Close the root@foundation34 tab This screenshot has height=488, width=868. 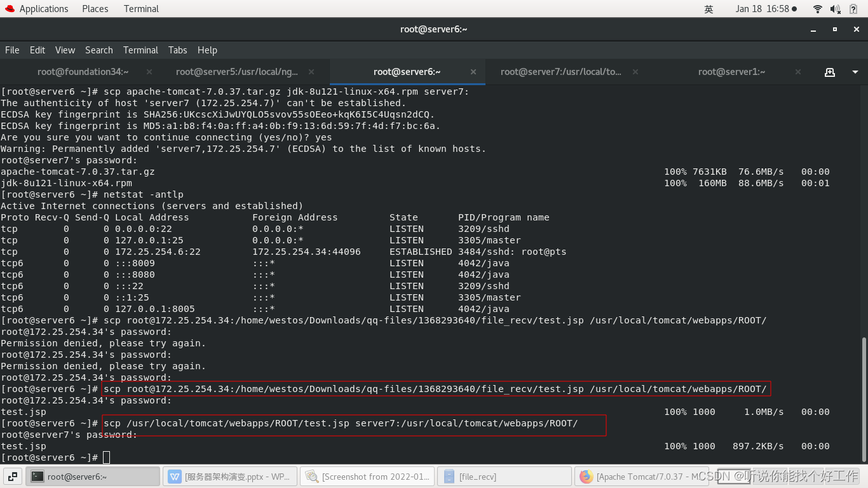click(148, 72)
